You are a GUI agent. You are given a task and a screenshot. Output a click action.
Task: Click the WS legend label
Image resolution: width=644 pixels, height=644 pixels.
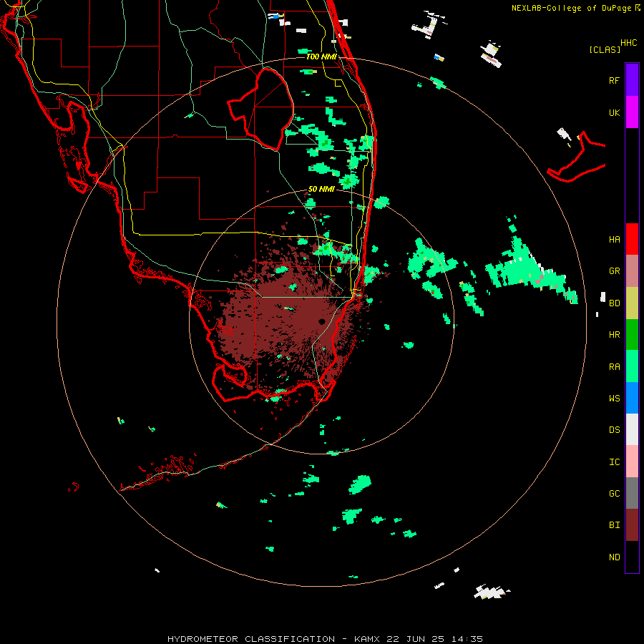[x=615, y=398]
